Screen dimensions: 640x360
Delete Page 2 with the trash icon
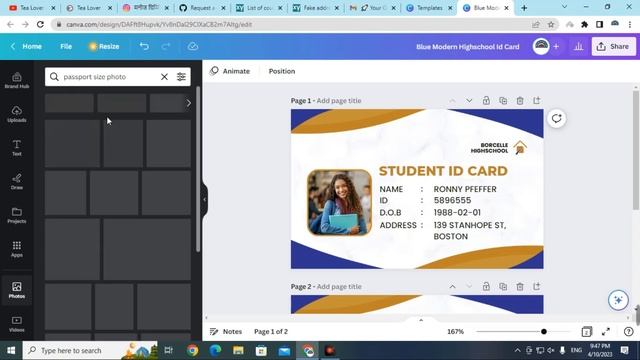tap(520, 287)
